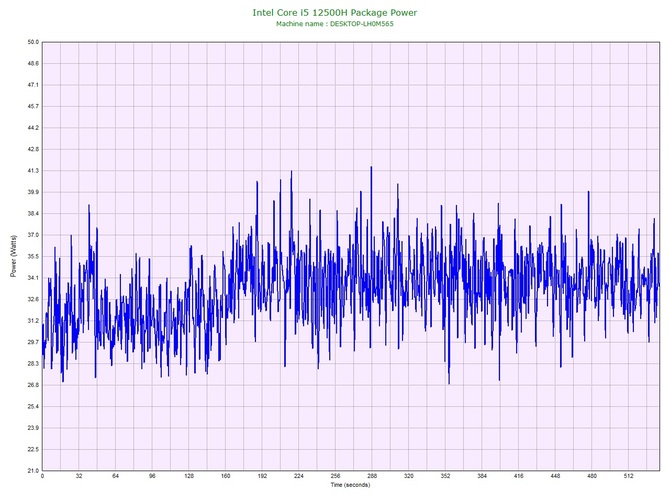Click the 41.3 power axis tick label
Viewport: 670px width, 502px height.
pos(33,171)
